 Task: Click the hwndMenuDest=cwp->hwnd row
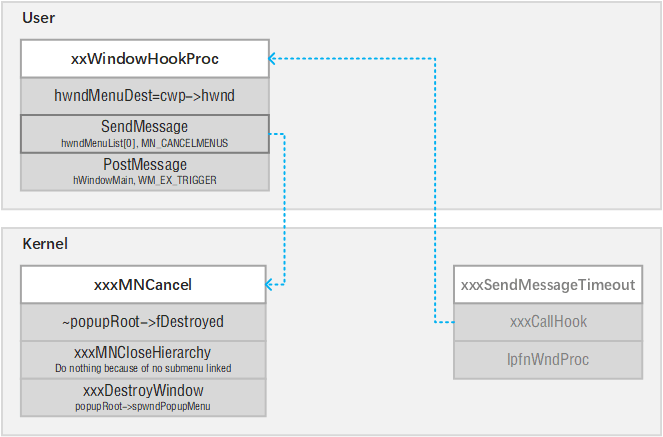click(144, 96)
